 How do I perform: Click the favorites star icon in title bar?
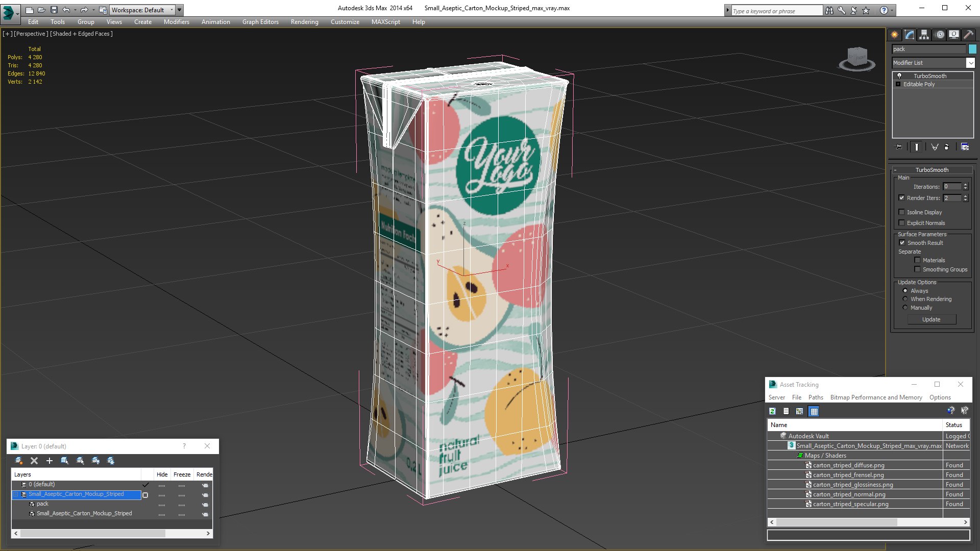(866, 10)
